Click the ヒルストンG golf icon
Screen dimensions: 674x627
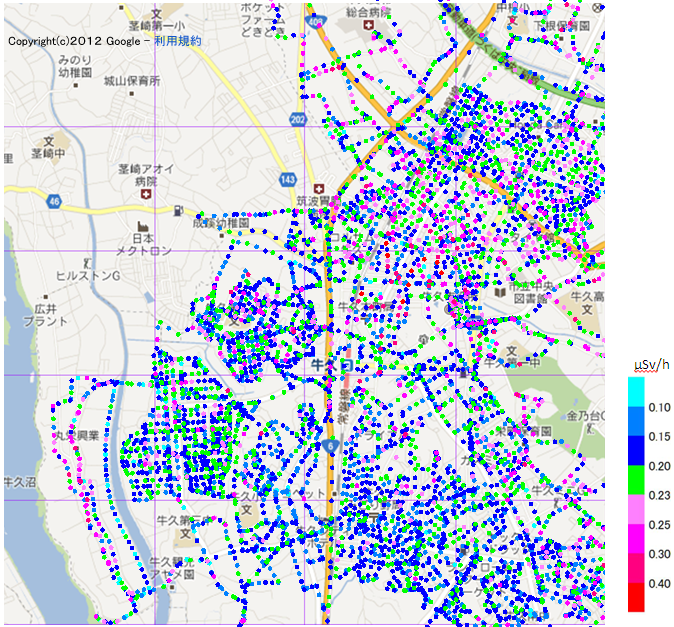point(87,262)
